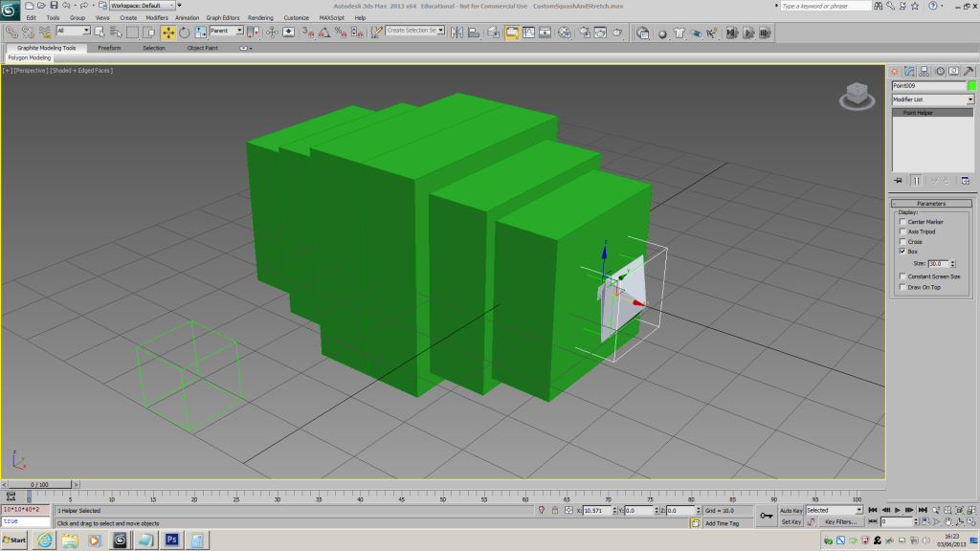The height and width of the screenshot is (551, 980).
Task: Switch to the Utilities hammer panel
Action: [x=969, y=71]
